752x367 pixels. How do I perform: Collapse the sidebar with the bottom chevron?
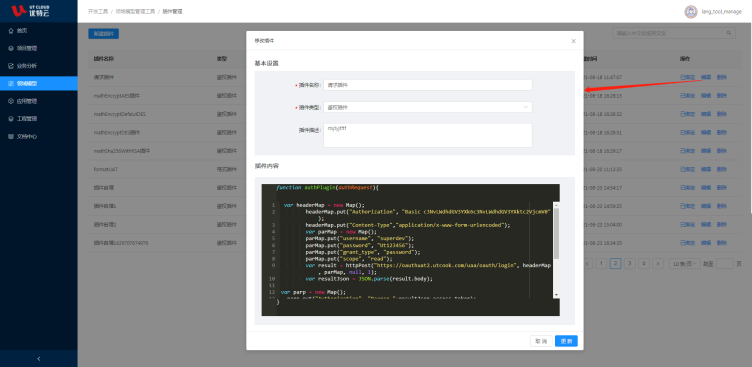tap(39, 358)
